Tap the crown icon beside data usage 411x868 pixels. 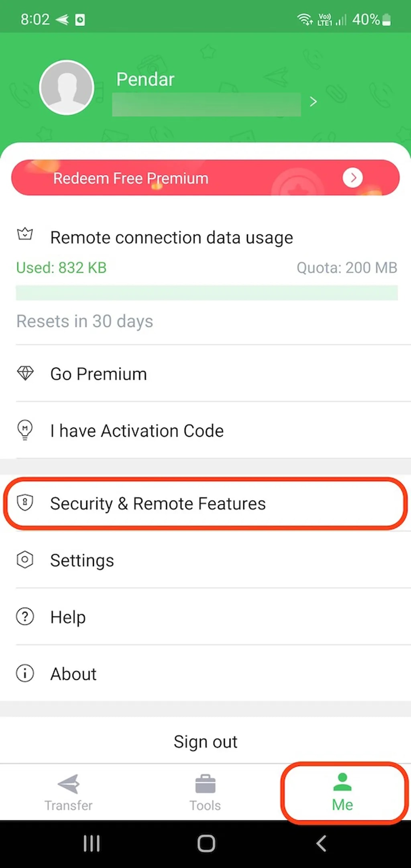25,234
